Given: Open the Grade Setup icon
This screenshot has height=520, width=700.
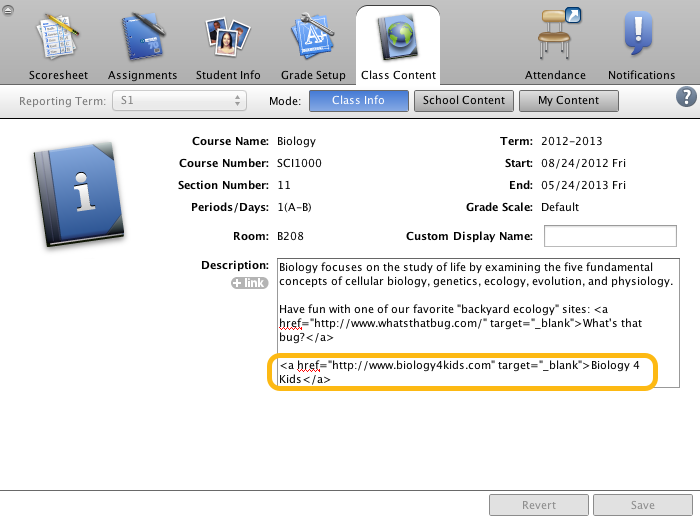Looking at the screenshot, I should point(312,37).
